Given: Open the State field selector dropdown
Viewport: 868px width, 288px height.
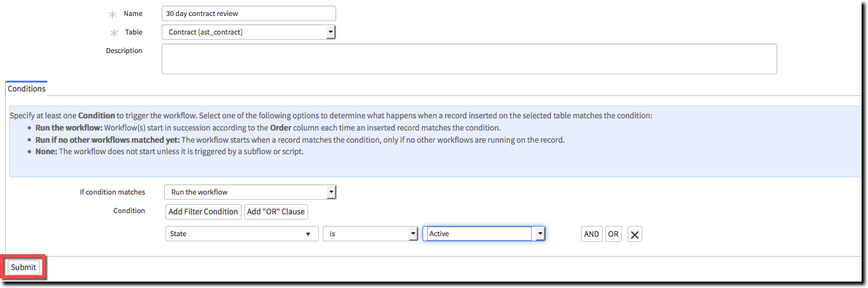Looking at the screenshot, I should tap(242, 234).
